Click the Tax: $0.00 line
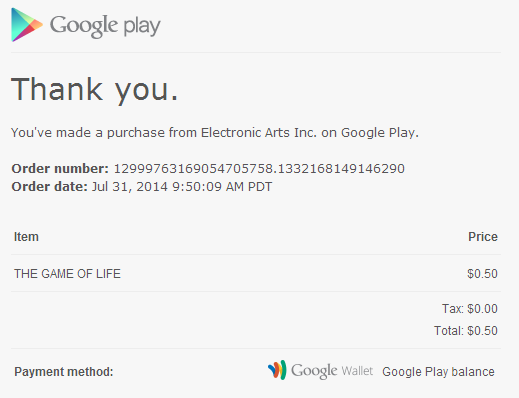519x398 pixels. point(470,309)
